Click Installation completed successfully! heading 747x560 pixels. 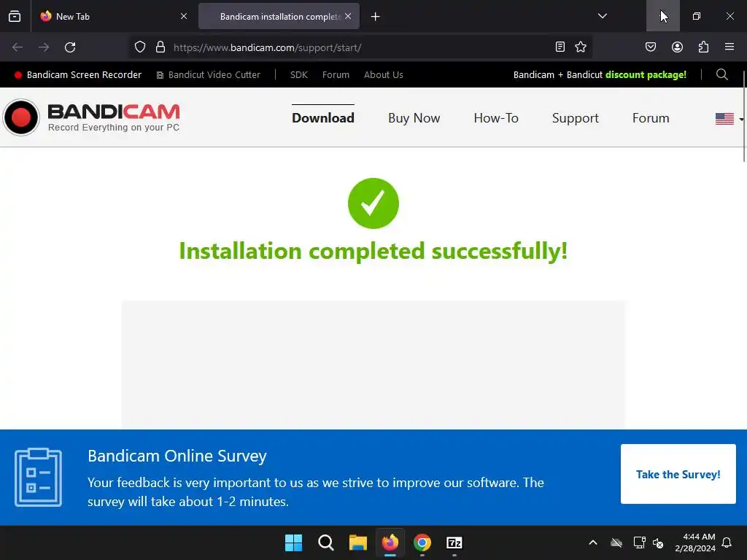coord(373,251)
